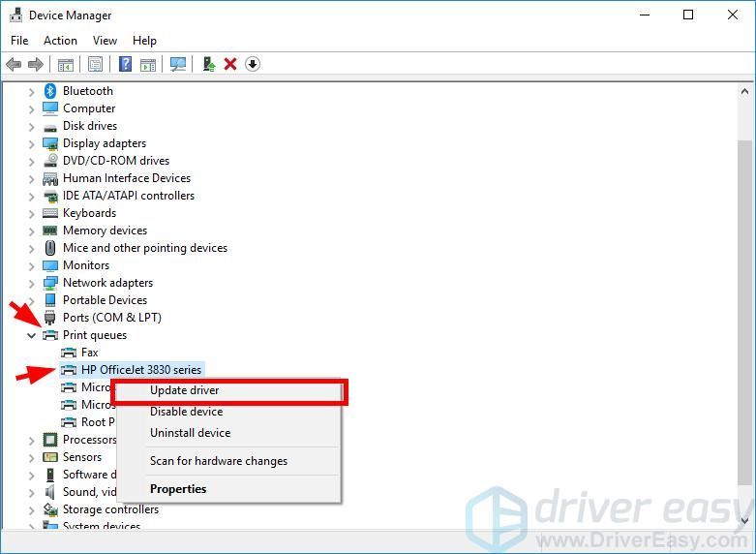
Task: Open the View menu
Action: [x=105, y=41]
